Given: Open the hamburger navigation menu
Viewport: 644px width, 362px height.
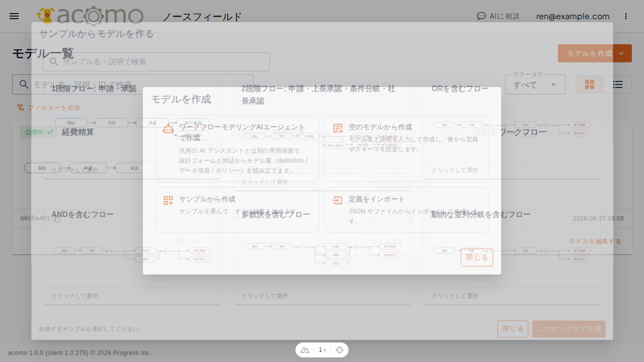Looking at the screenshot, I should 14,16.
